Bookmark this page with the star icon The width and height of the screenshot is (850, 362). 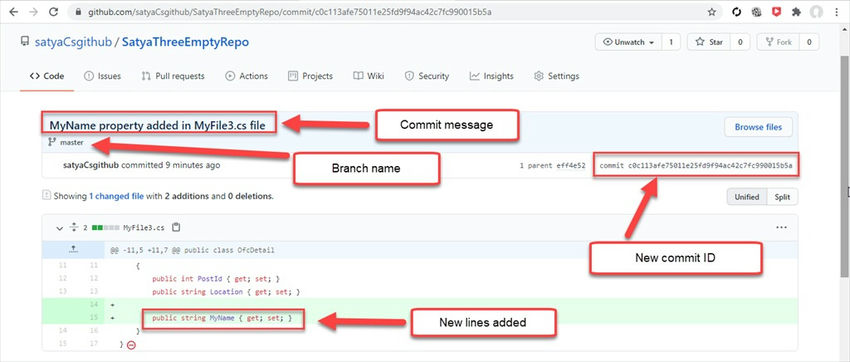click(x=712, y=12)
